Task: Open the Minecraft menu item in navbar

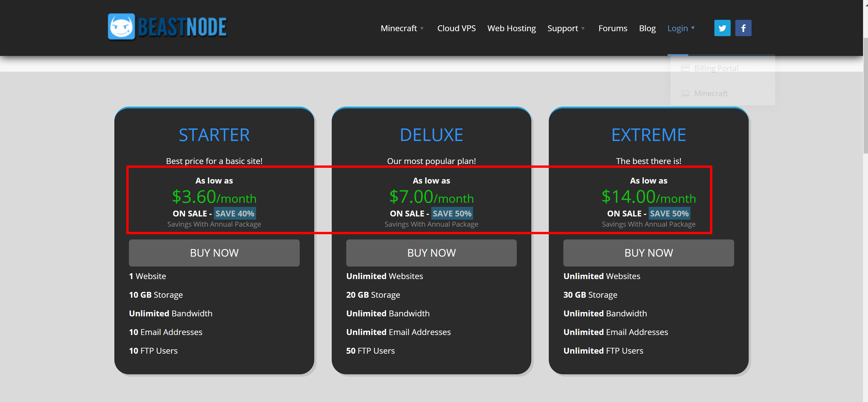Action: (x=399, y=28)
